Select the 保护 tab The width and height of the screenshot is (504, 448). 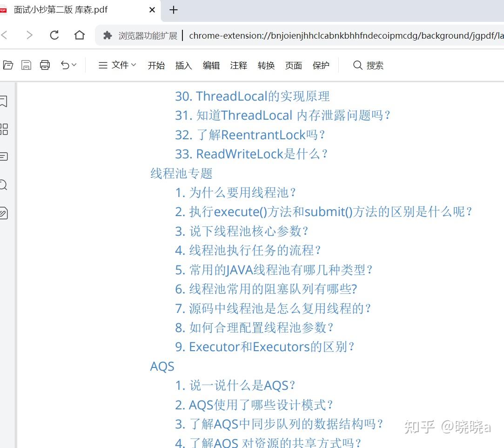pyautogui.click(x=321, y=65)
